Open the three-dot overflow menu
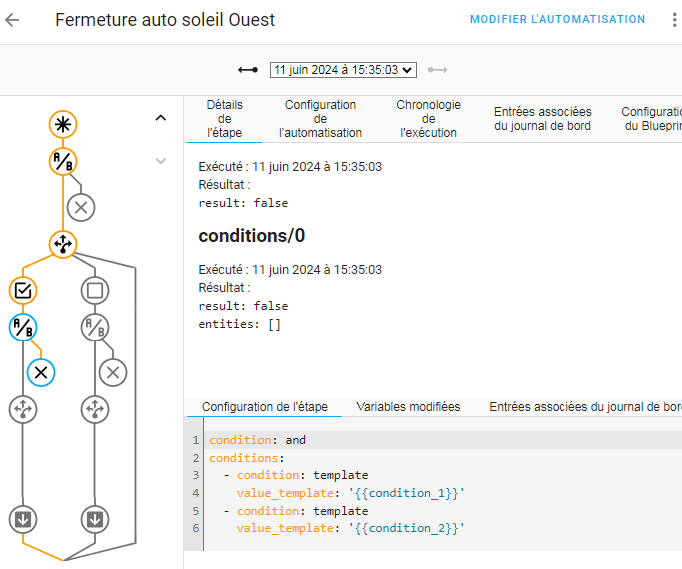682x569 pixels. point(671,20)
